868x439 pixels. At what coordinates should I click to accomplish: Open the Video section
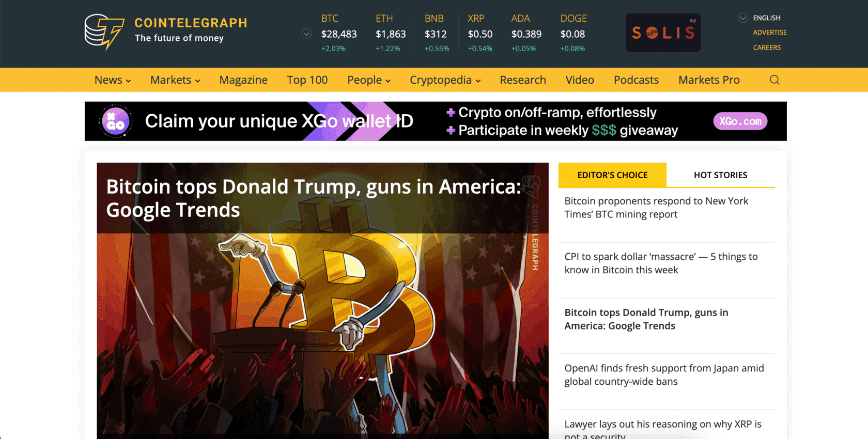[580, 80]
